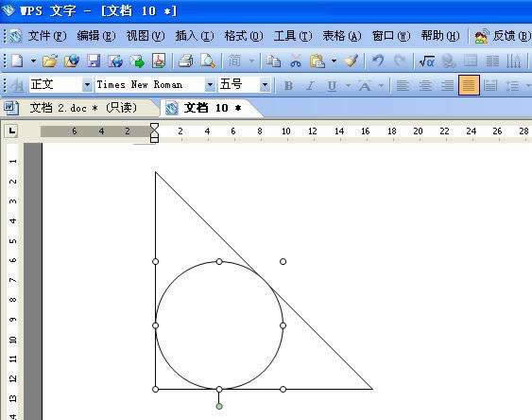The height and width of the screenshot is (420, 532).
Task: Expand the paste options dropdown arrow
Action: [x=335, y=61]
